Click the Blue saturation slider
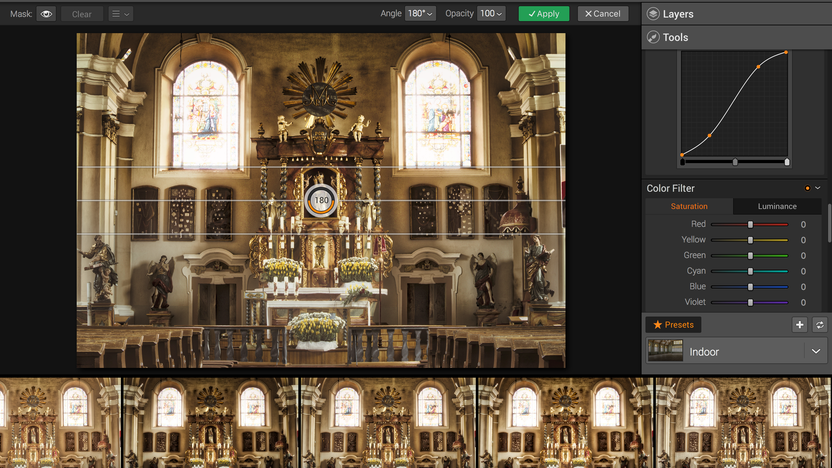Image resolution: width=832 pixels, height=468 pixels. 750,287
